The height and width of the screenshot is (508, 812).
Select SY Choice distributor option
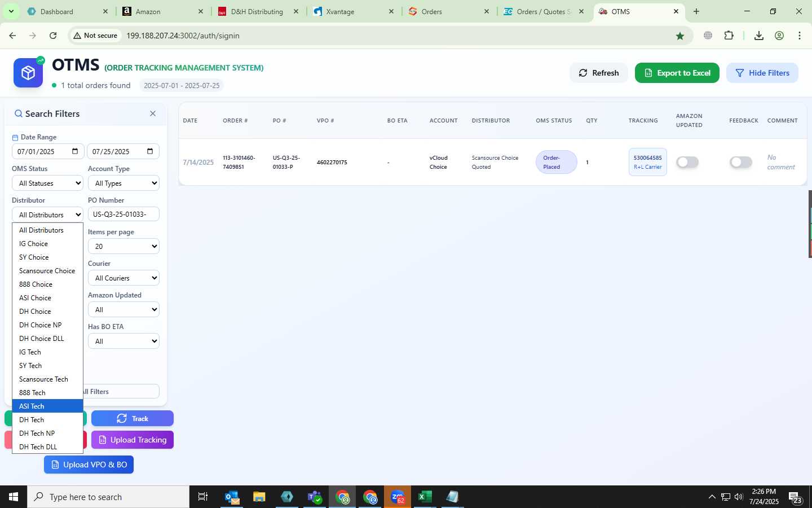(x=47, y=257)
